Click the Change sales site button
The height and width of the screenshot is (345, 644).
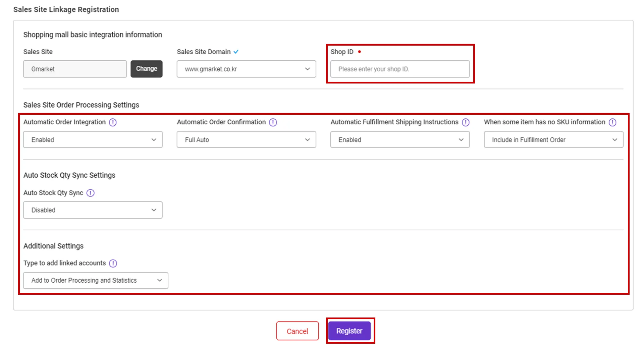[x=147, y=69]
